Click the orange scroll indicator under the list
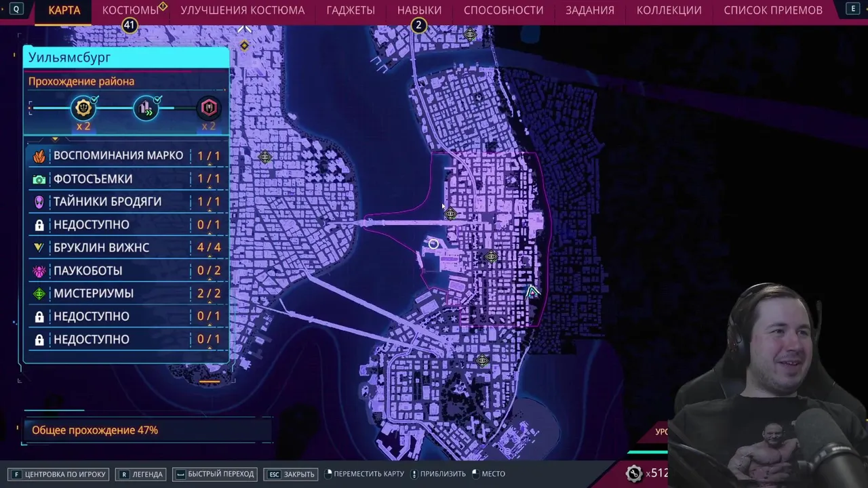Image resolution: width=868 pixels, height=488 pixels. (210, 382)
